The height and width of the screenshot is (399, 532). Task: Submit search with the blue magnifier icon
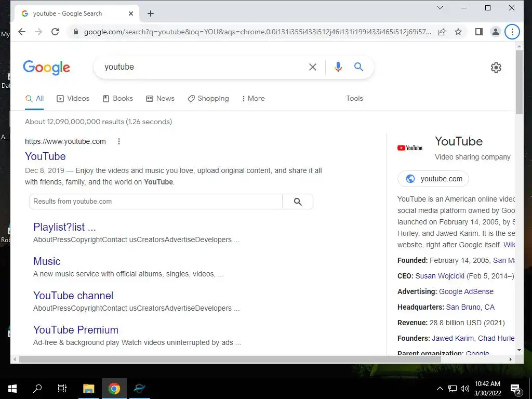click(358, 67)
